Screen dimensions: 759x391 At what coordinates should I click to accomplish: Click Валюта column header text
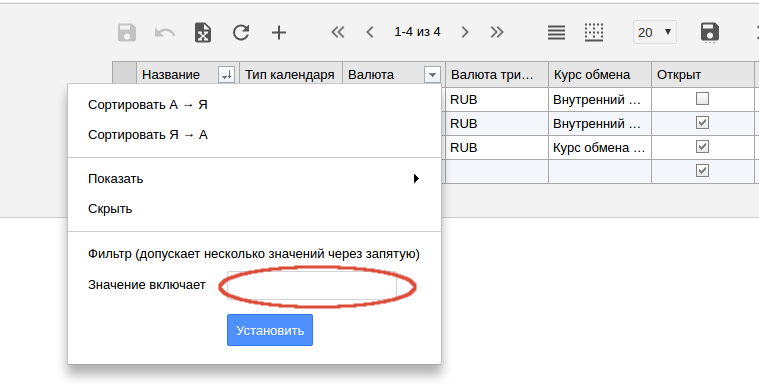coord(371,75)
